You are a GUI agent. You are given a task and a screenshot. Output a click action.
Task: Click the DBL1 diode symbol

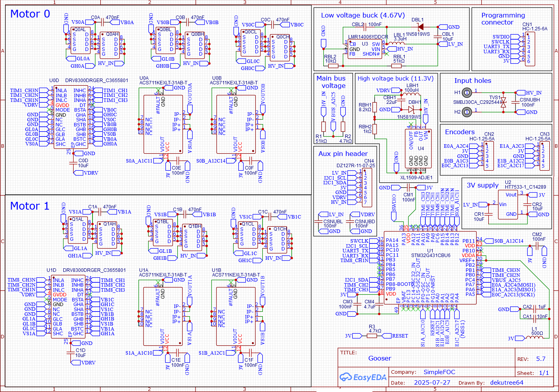(x=421, y=27)
